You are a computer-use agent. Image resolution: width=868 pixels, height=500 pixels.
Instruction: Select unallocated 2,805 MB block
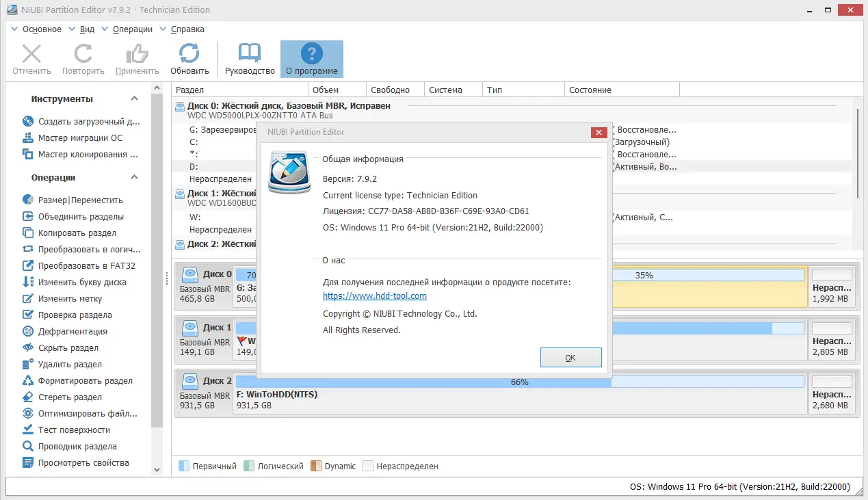coord(831,339)
